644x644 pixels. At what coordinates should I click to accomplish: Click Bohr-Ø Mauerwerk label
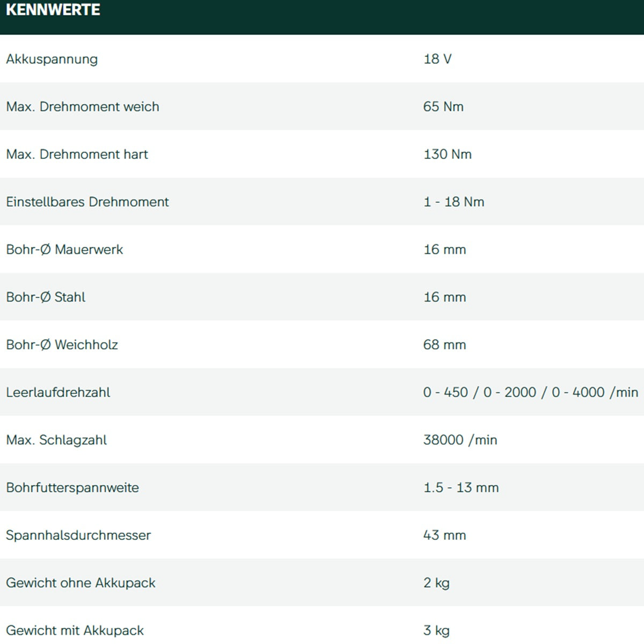(x=64, y=250)
